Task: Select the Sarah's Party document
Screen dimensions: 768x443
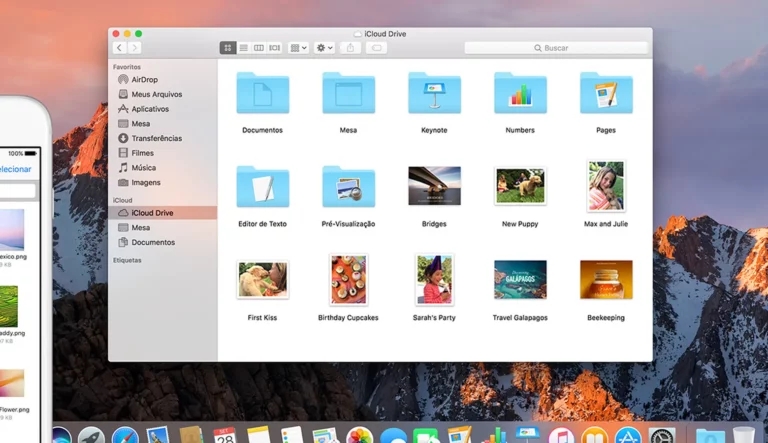Action: pyautogui.click(x=434, y=279)
